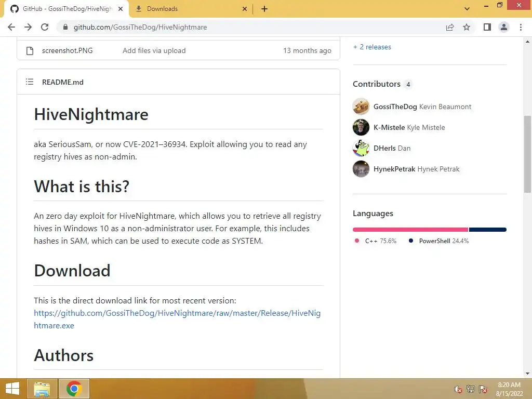The width and height of the screenshot is (532, 399).
Task: Click the Download heading in README
Action: pos(72,270)
